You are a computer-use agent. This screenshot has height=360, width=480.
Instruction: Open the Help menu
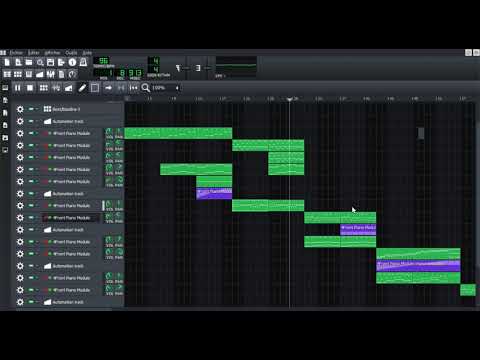point(87,53)
